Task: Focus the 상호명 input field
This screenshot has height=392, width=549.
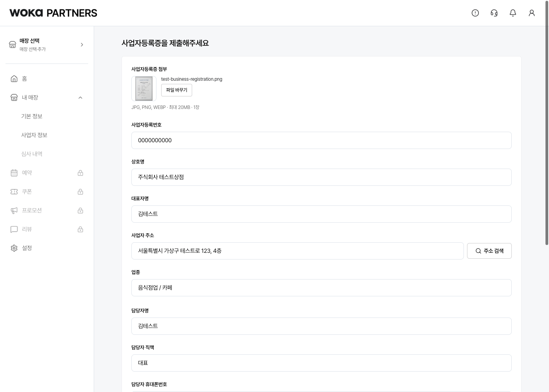Action: point(322,177)
